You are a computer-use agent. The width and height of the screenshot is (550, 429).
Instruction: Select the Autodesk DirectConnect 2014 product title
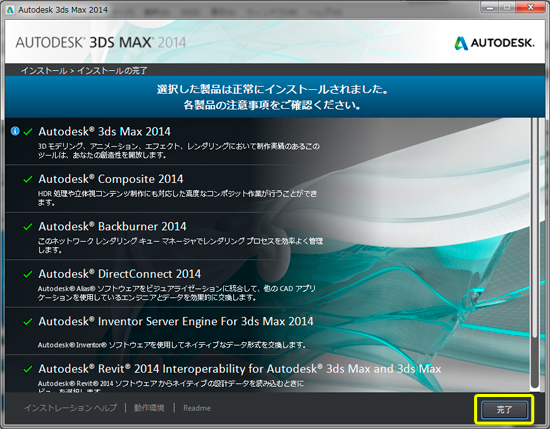click(120, 274)
